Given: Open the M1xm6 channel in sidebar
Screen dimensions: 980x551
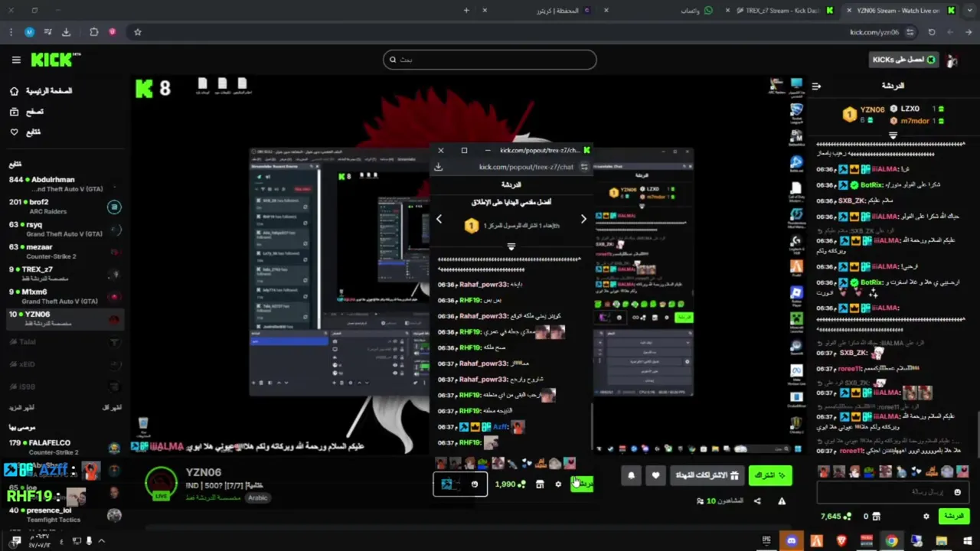Looking at the screenshot, I should (x=65, y=296).
